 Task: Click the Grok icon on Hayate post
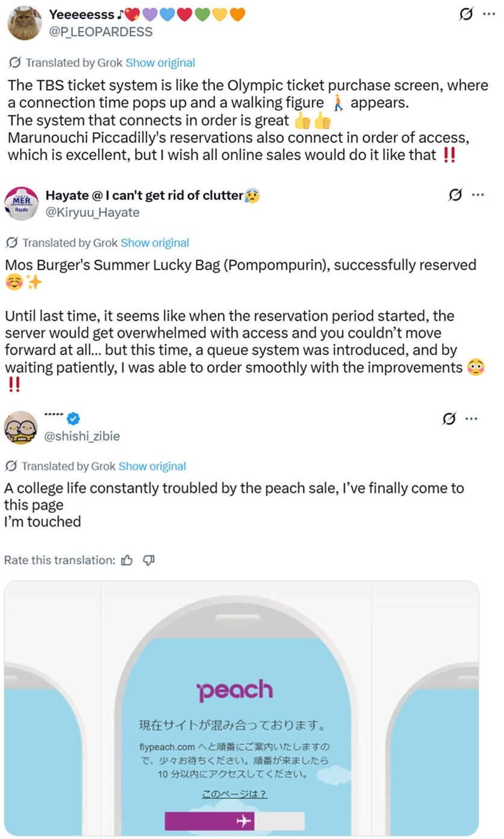pyautogui.click(x=456, y=195)
